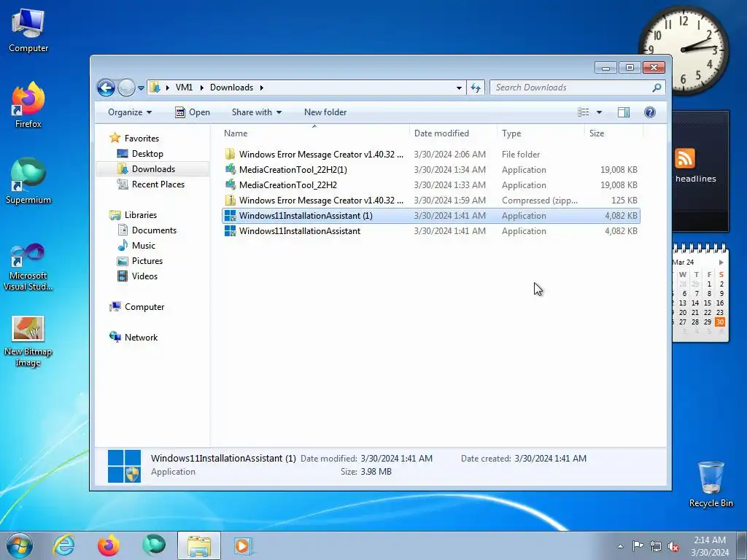Select the Supermium desktop shortcut

pyautogui.click(x=28, y=181)
